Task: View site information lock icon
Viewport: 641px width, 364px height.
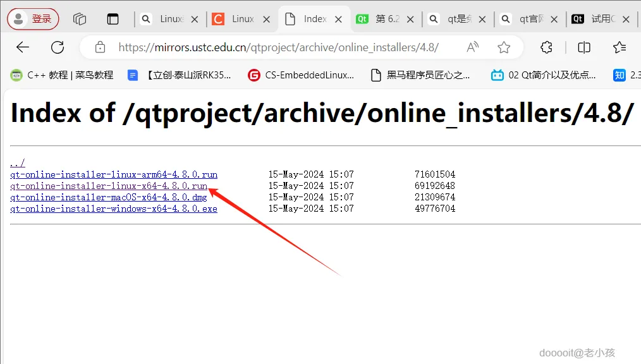Action: point(100,47)
